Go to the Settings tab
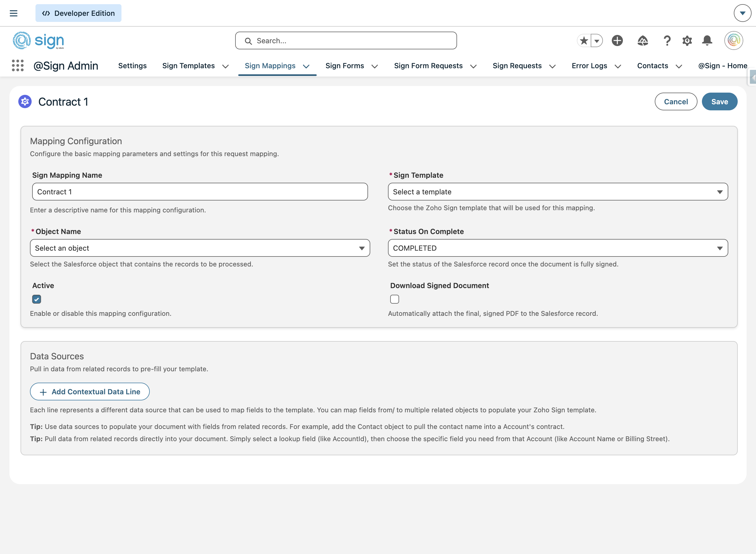756x554 pixels. [133, 66]
